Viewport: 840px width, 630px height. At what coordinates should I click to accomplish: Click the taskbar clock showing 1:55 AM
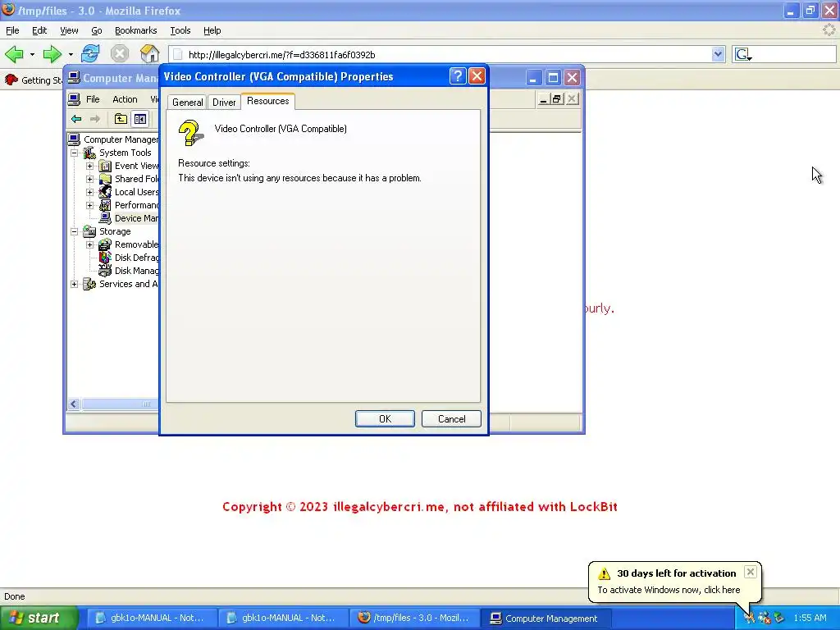(810, 618)
